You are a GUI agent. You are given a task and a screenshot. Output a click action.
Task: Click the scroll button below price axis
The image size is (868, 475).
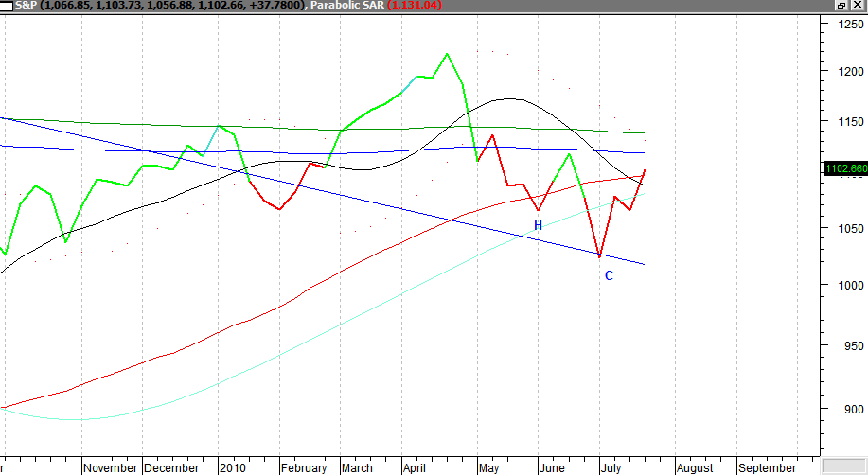(x=844, y=466)
